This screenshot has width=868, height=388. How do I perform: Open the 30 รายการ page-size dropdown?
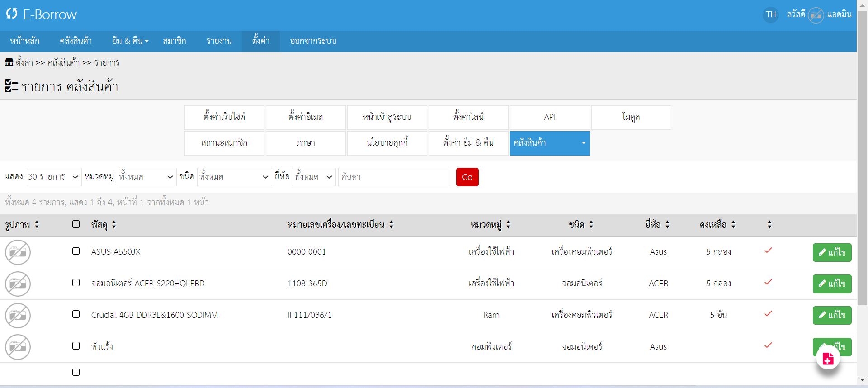(53, 177)
